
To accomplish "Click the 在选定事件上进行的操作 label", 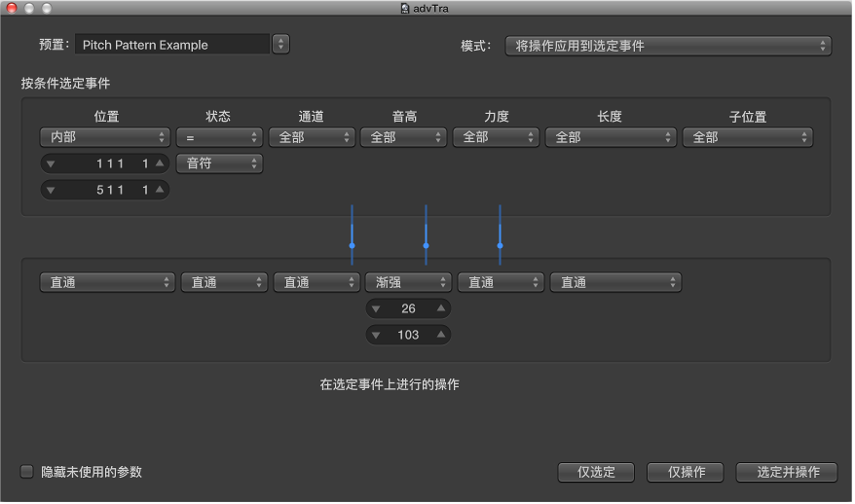I will 390,384.
